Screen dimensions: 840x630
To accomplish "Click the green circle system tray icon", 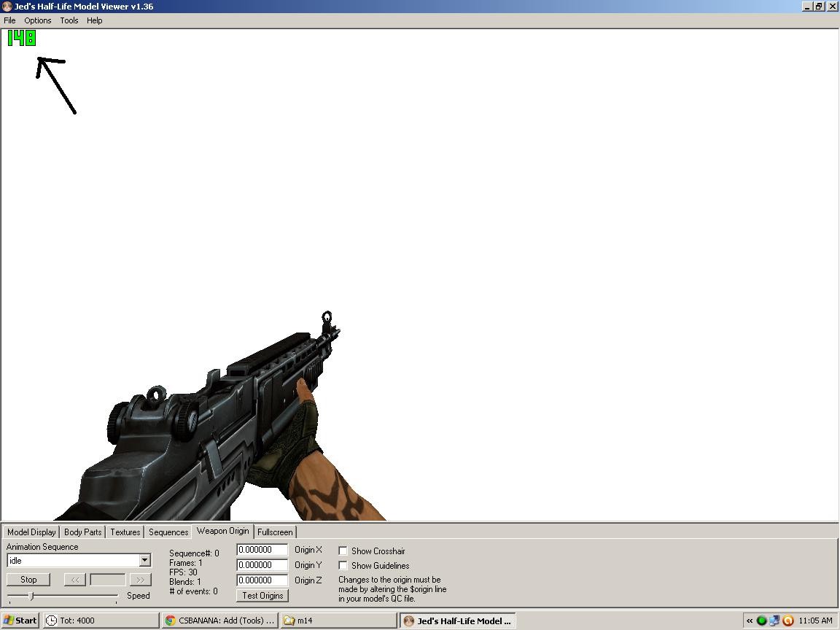I will 762,621.
